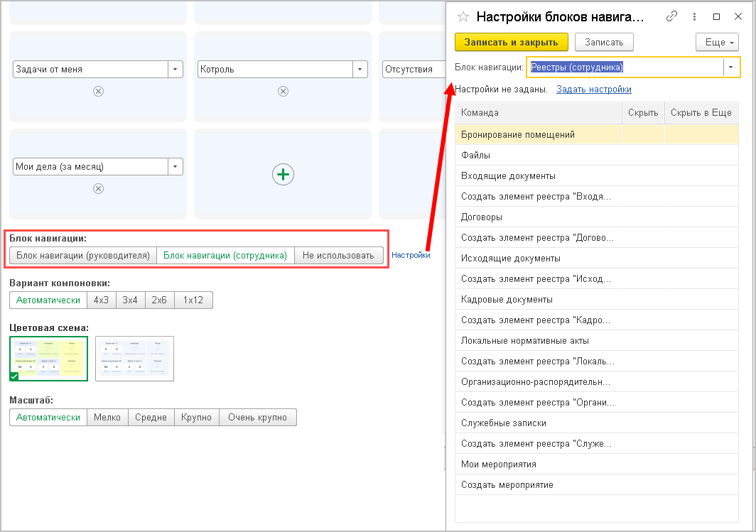The height and width of the screenshot is (532, 756).
Task: Remove the Задачи от меня widget
Action: [x=98, y=91]
